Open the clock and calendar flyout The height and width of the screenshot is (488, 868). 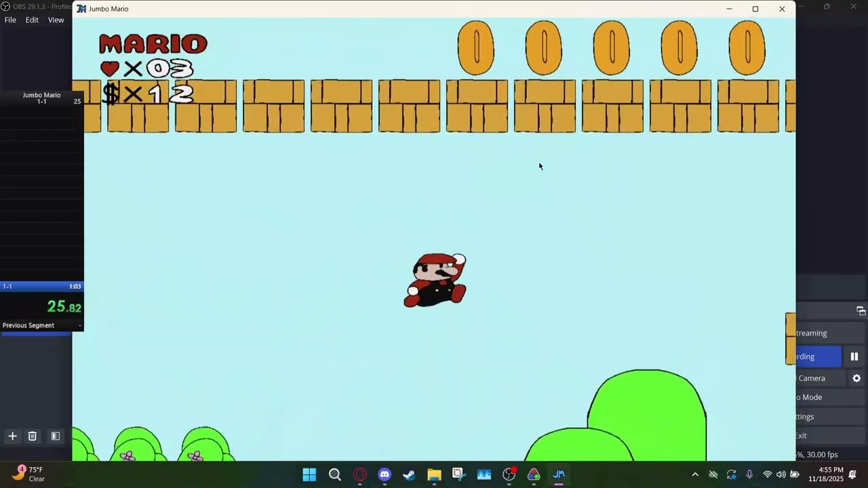[x=825, y=474]
